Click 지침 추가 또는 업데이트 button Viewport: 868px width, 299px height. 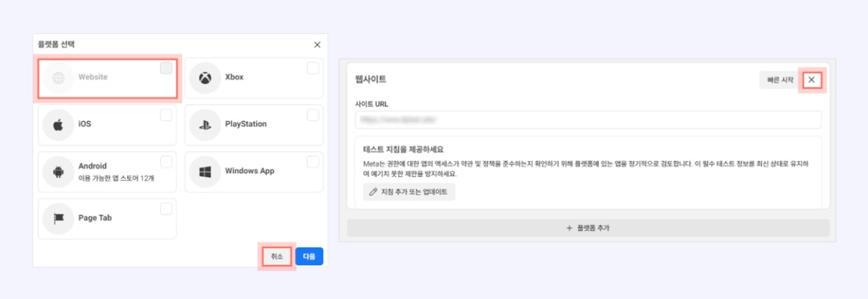pos(409,192)
